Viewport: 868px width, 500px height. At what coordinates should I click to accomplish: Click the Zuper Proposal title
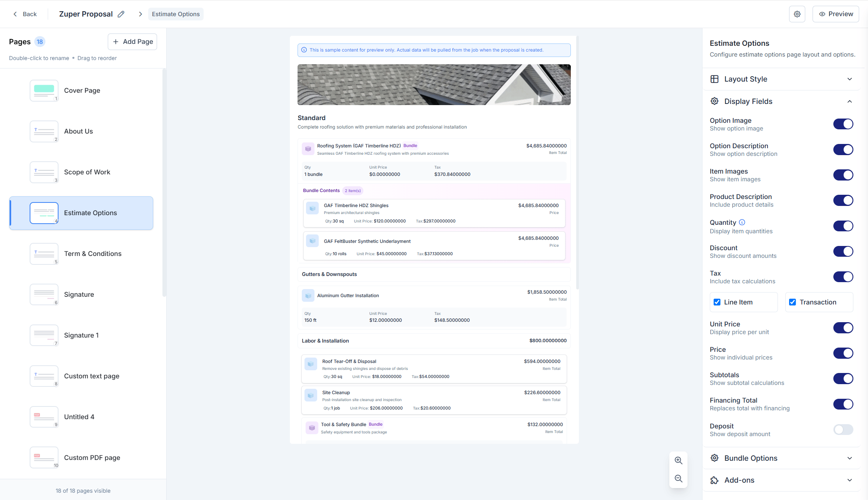[x=86, y=14]
